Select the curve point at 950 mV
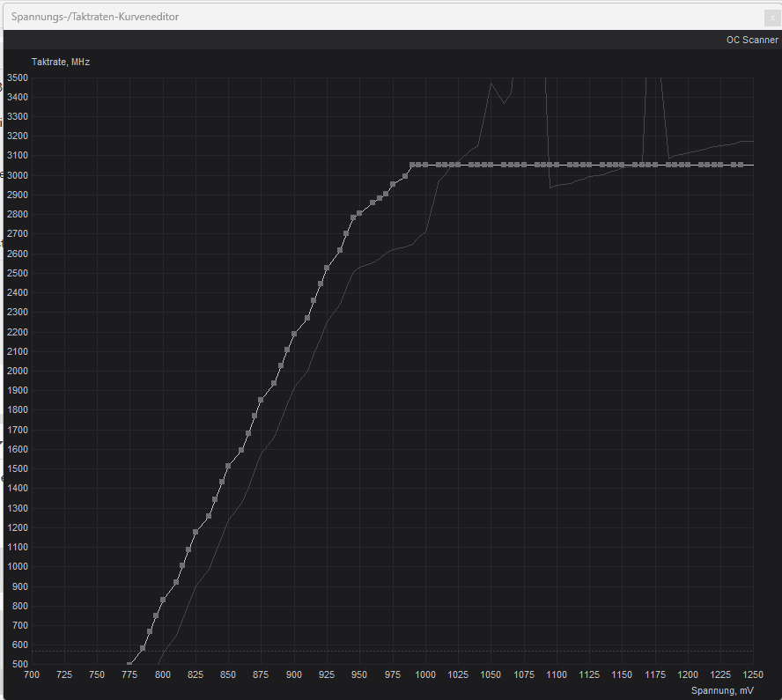Viewport: 782px width, 700px height. click(359, 213)
